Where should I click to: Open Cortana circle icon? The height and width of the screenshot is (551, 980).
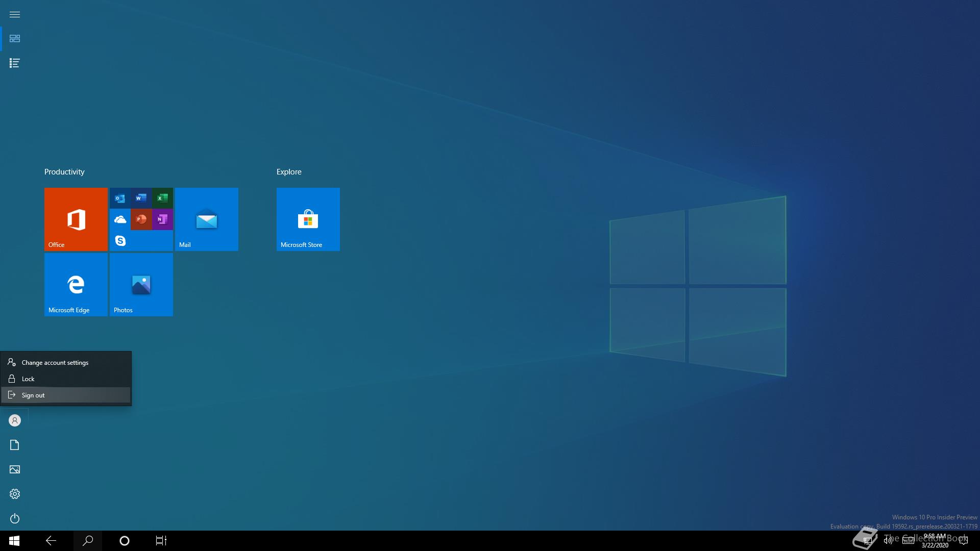pos(125,541)
